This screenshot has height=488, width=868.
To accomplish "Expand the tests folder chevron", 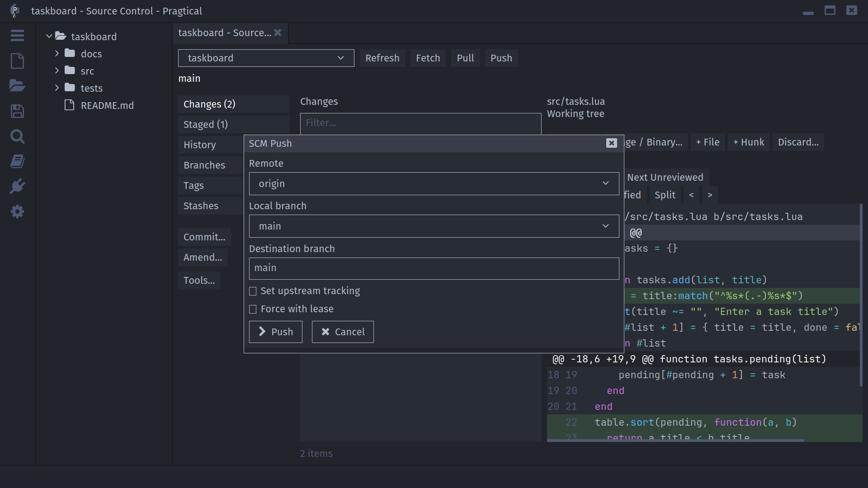I will point(57,88).
